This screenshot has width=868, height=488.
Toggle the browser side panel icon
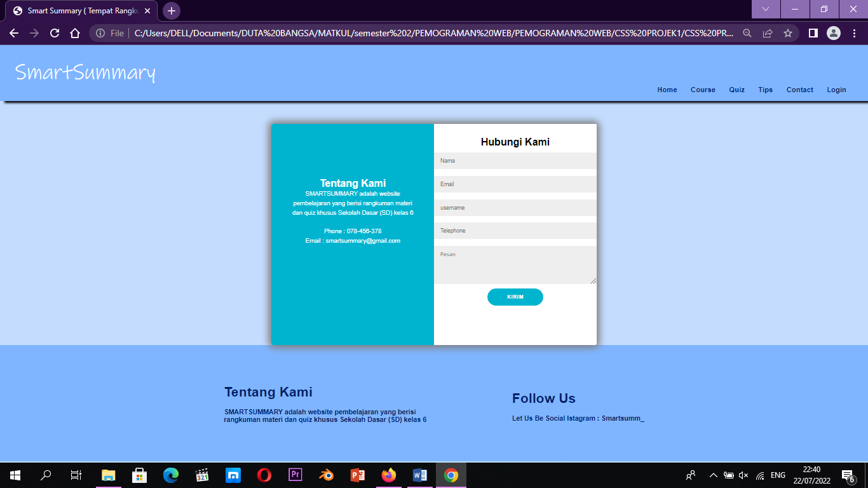[813, 33]
